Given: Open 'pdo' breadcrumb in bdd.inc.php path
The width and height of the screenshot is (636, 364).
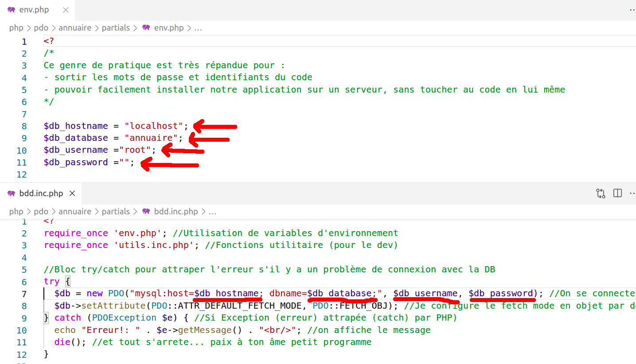Looking at the screenshot, I should pyautogui.click(x=41, y=212).
